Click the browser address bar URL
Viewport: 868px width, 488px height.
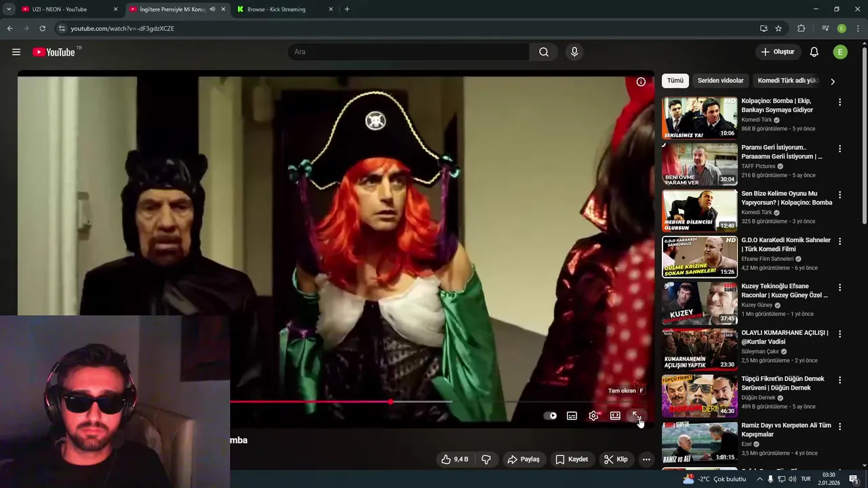point(123,28)
